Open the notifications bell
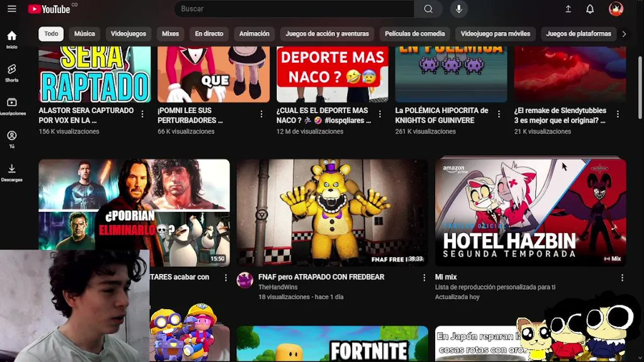This screenshot has width=644, height=362. pos(590,9)
